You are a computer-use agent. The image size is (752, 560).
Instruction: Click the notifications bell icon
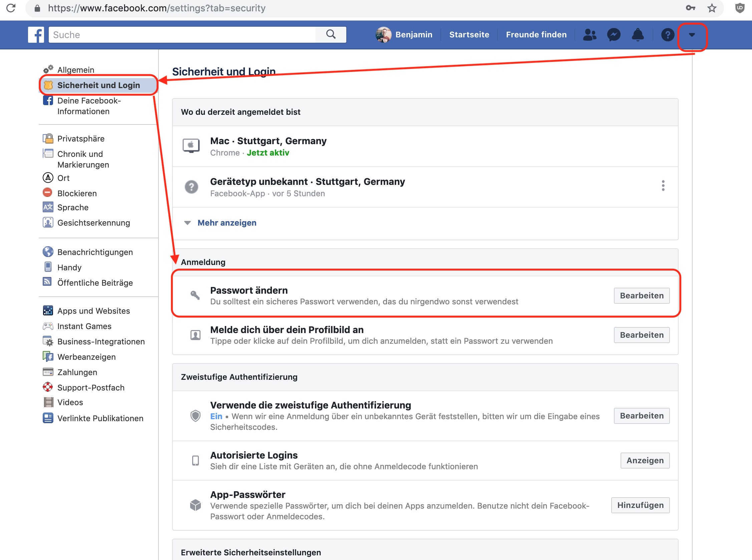point(638,35)
